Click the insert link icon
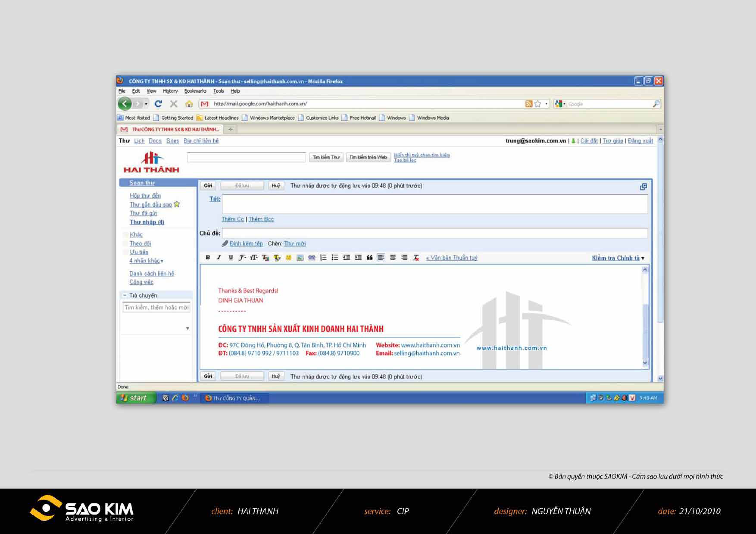756x534 pixels. [x=311, y=258]
